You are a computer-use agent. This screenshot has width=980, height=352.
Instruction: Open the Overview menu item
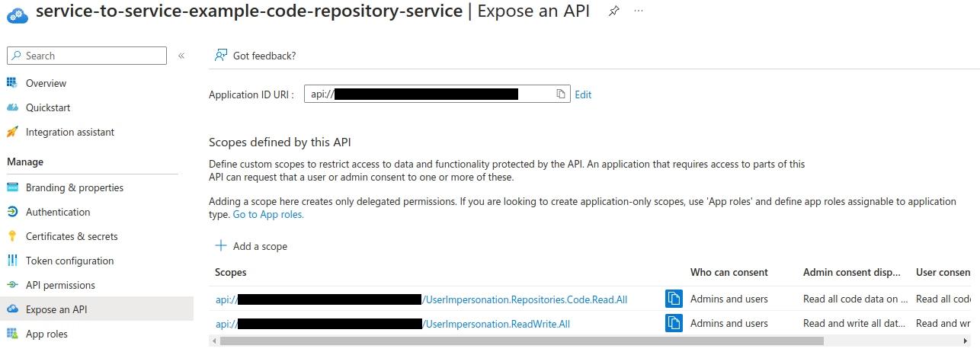[46, 83]
